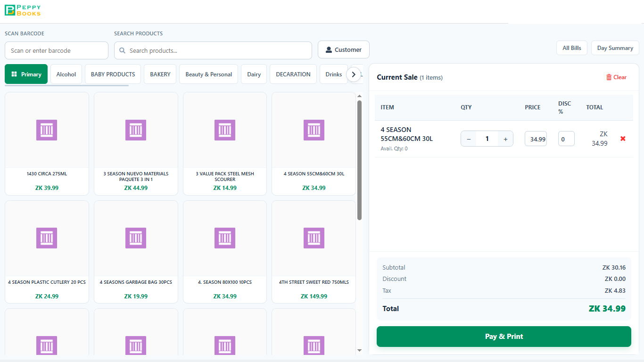Open the BABY PRODUCTS category
This screenshot has width=644, height=362.
[x=113, y=74]
